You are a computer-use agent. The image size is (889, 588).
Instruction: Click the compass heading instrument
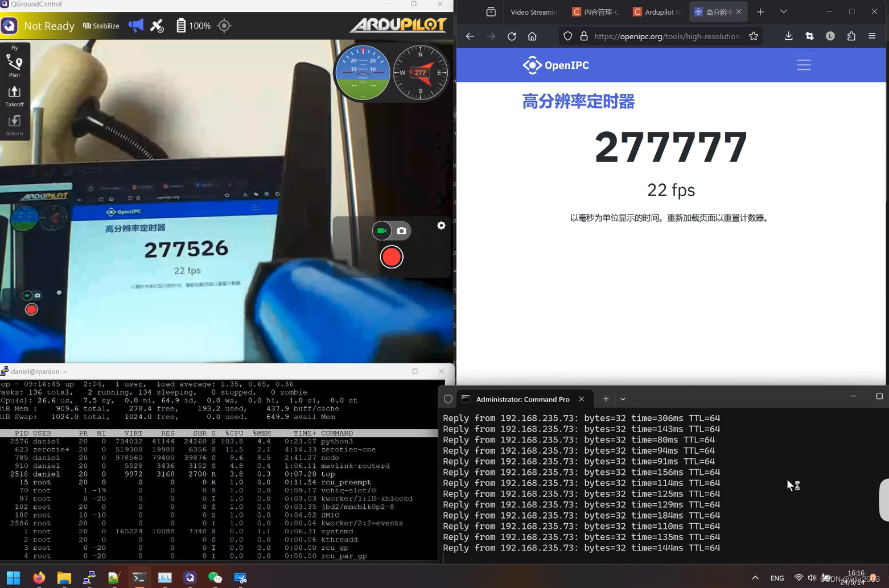(x=421, y=73)
